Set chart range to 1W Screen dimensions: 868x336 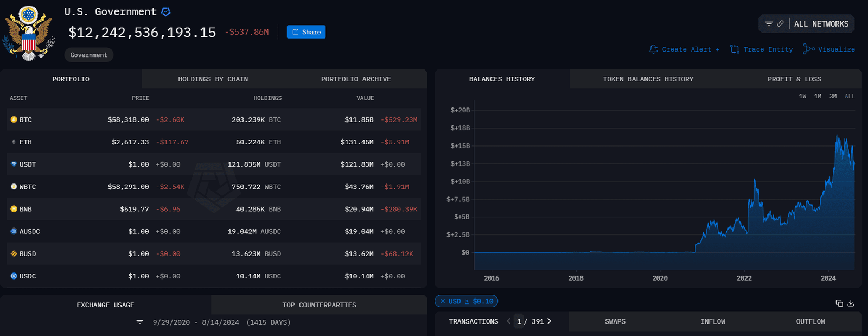tap(802, 96)
